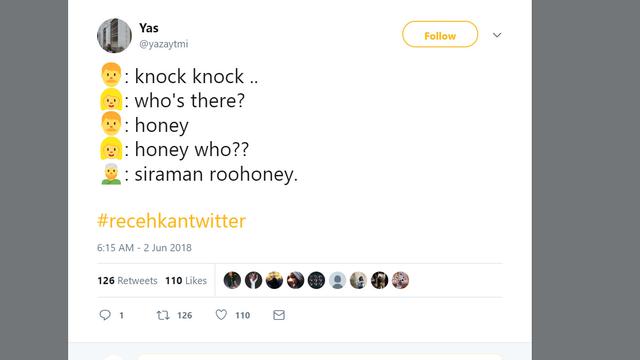Open the second liker avatar
Viewport: 640px width, 360px height.
tap(253, 280)
